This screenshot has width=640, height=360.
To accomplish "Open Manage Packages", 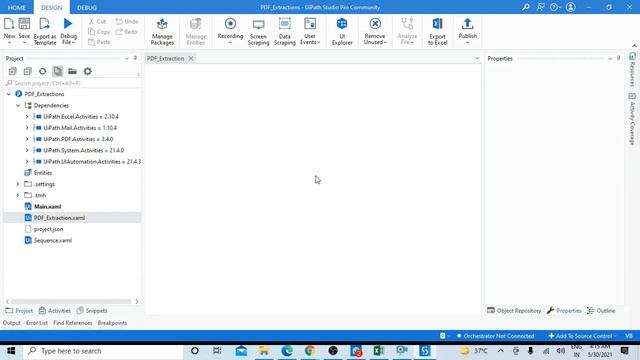I will (x=162, y=31).
